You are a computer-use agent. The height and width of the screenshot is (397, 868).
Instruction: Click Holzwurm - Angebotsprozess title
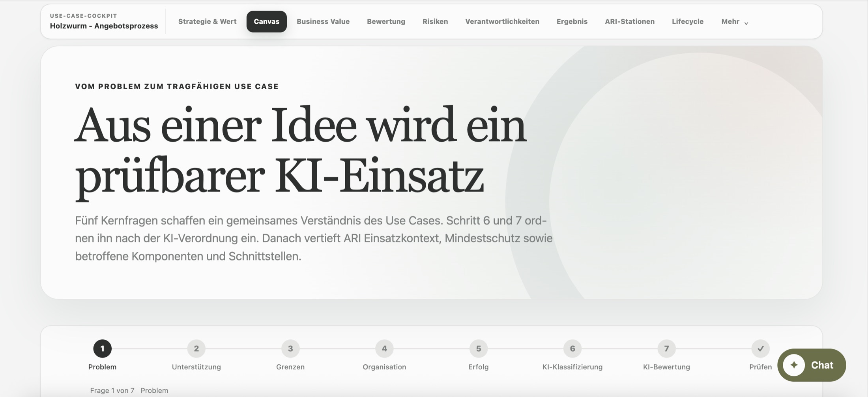[x=104, y=26]
